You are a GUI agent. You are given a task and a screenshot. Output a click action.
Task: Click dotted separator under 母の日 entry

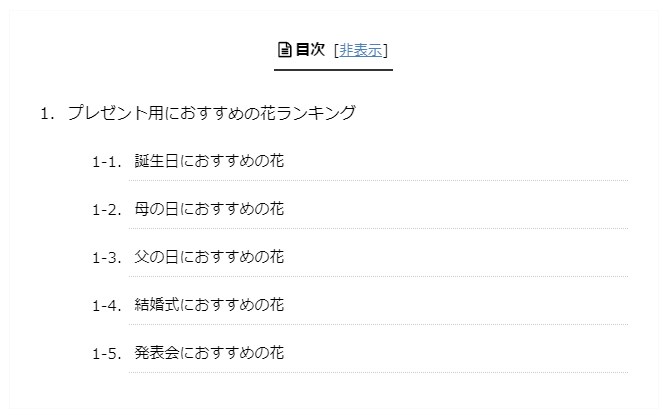click(378, 229)
